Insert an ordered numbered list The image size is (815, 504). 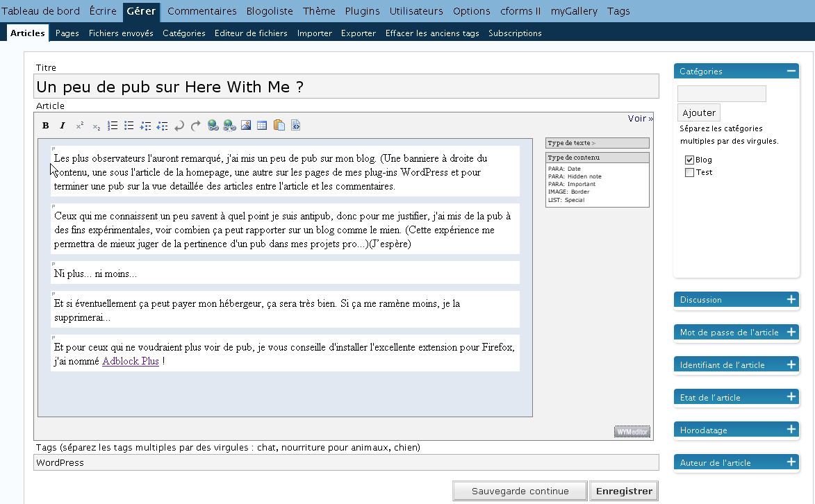coord(113,126)
